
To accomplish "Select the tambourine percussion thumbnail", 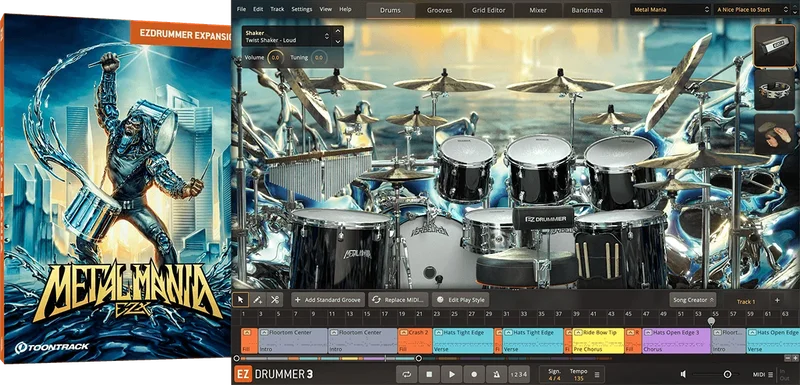I will (774, 90).
